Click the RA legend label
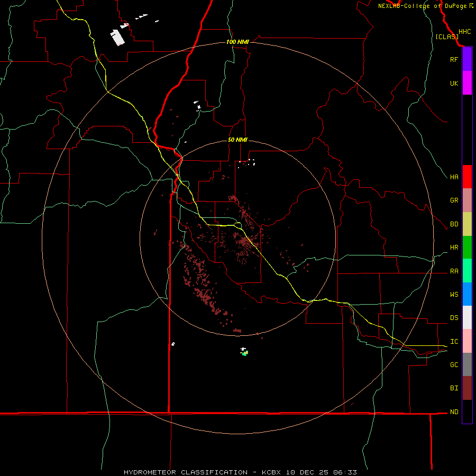 point(454,271)
